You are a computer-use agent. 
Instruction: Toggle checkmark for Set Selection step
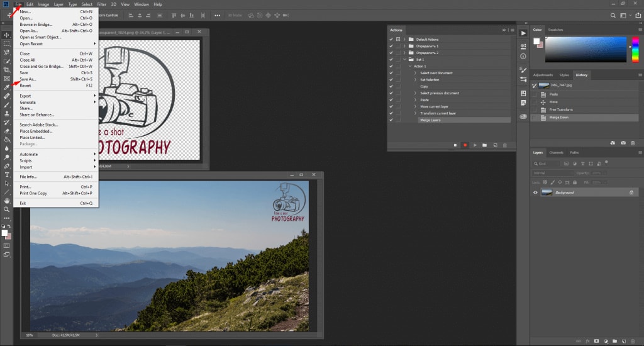(391, 80)
